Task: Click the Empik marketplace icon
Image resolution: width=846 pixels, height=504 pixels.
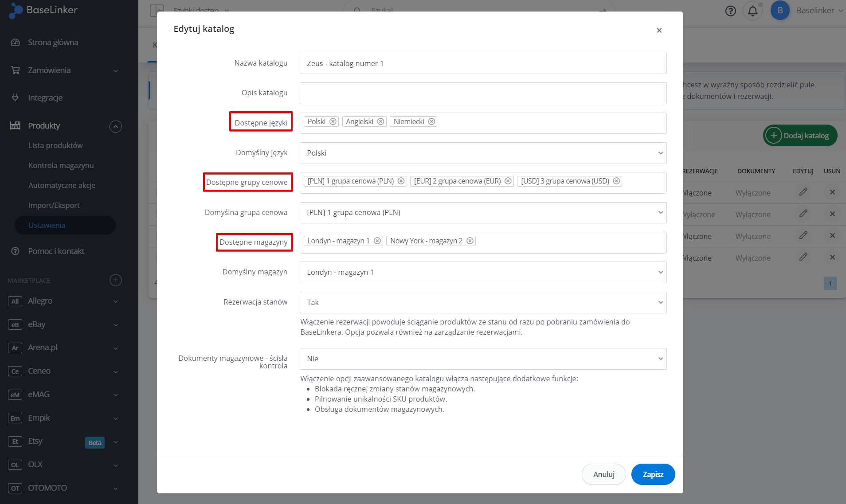Action: [15, 418]
